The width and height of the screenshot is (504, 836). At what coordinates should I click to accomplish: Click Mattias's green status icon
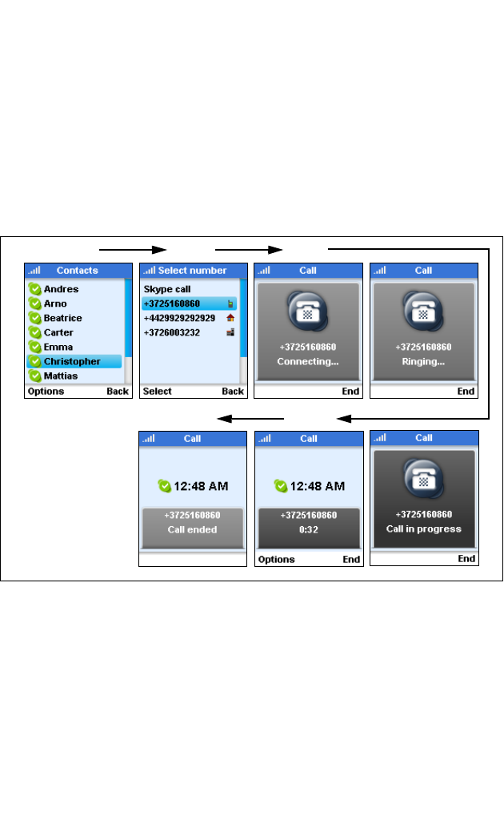(x=35, y=376)
